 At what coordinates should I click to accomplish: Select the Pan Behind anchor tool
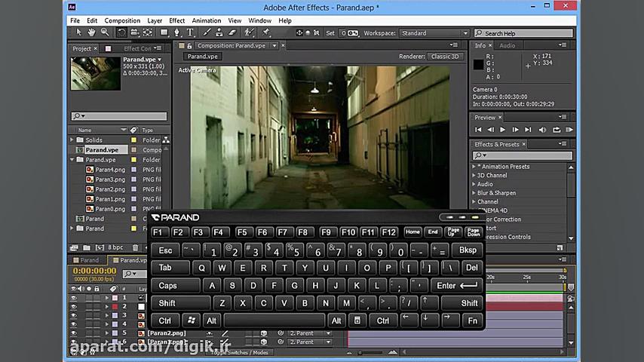[x=148, y=32]
